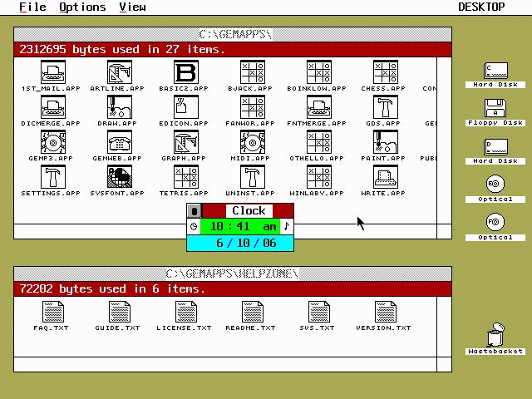The image size is (532, 399).
Task: Select TETRIS.APP in the GEMAPPS window
Action: pos(185,178)
